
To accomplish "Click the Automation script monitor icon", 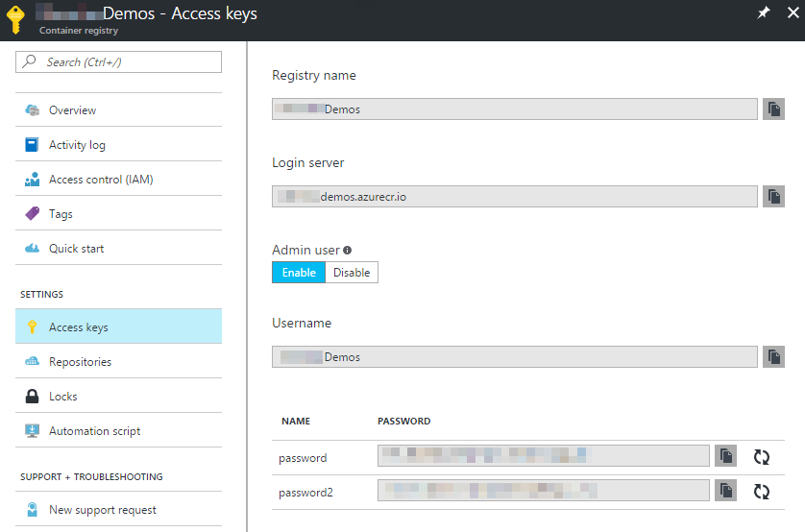I will tap(33, 430).
